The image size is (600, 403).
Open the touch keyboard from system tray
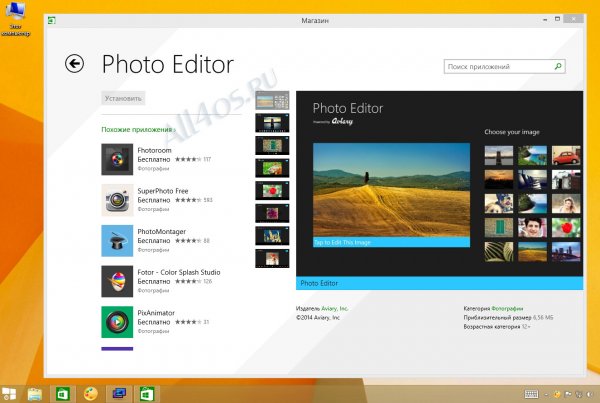[530, 393]
